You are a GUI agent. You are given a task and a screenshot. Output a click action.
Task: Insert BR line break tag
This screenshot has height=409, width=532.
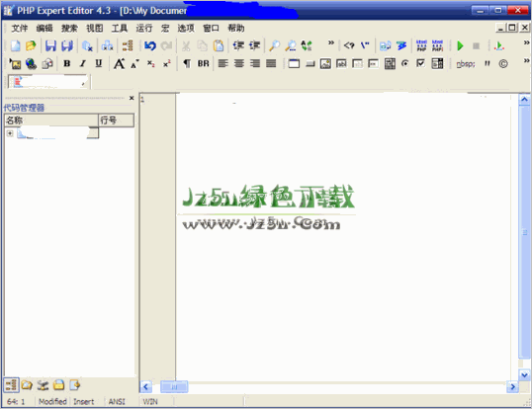coord(204,63)
